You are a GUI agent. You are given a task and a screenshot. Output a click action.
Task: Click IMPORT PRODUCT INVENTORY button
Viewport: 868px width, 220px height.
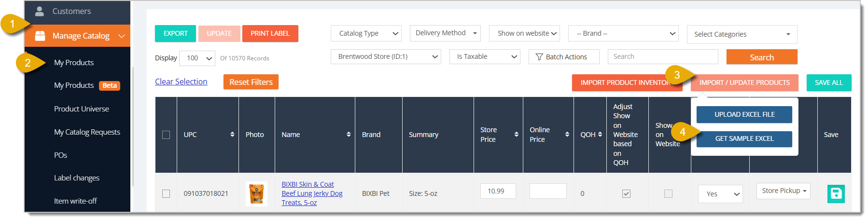point(627,82)
